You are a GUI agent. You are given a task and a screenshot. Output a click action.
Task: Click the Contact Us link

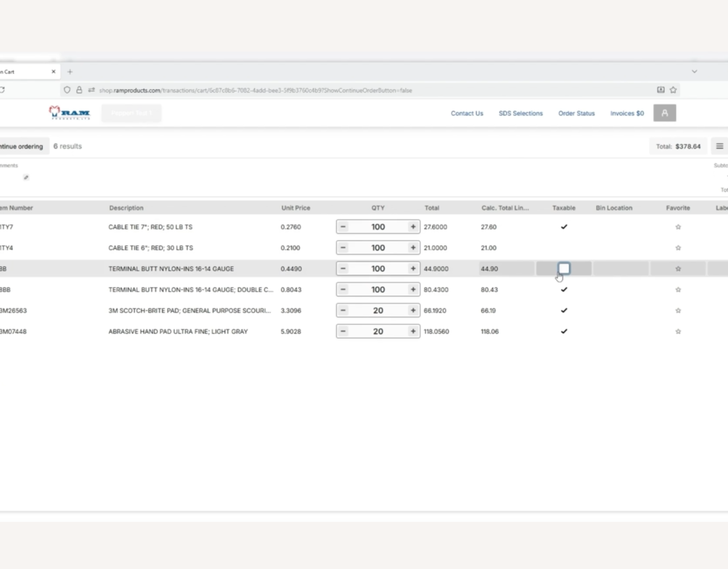point(467,113)
